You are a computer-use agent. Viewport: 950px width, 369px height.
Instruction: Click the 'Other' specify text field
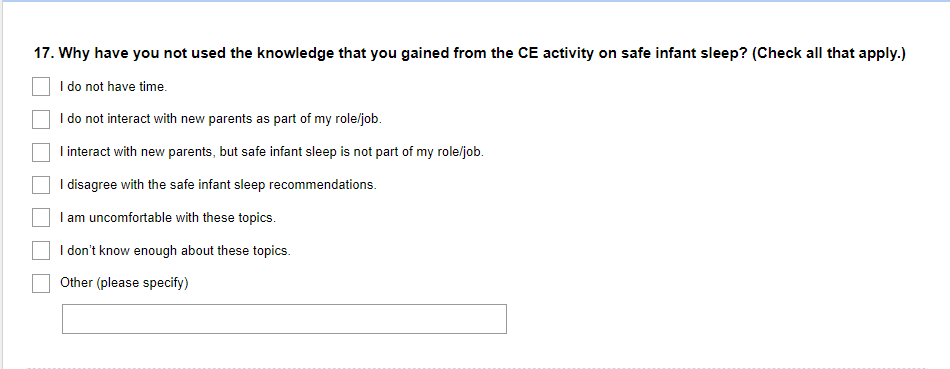click(x=284, y=319)
